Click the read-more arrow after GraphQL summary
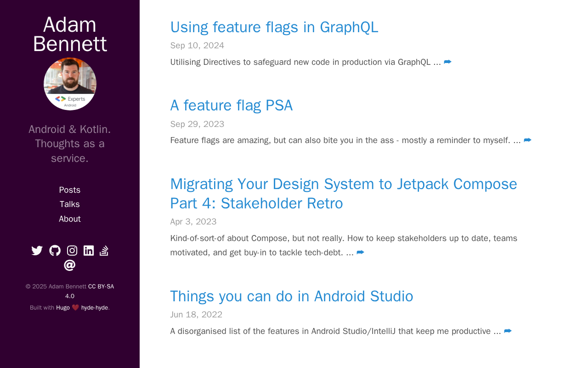 click(x=447, y=62)
